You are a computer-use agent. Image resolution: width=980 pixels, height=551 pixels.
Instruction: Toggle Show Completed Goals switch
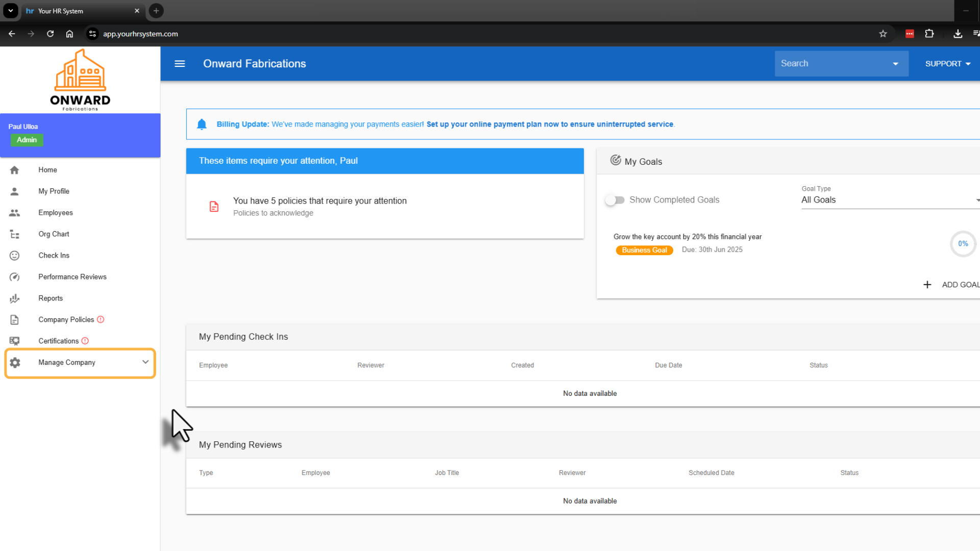click(615, 200)
